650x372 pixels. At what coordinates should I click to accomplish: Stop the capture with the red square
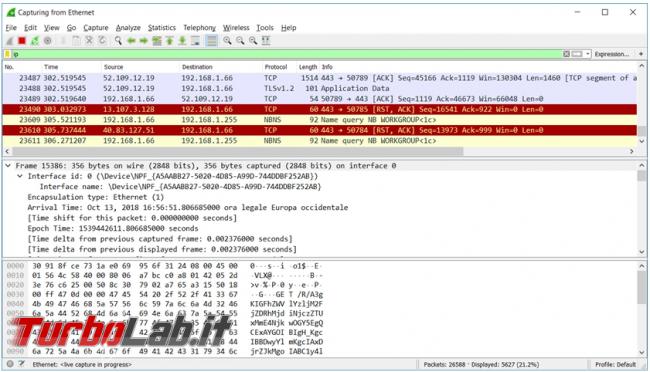click(x=22, y=41)
